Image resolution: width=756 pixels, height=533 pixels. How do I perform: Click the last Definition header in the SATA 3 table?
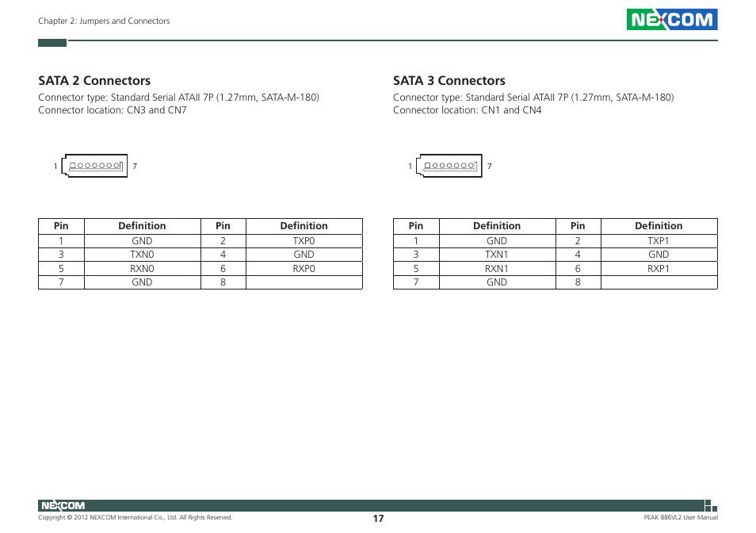tap(659, 226)
